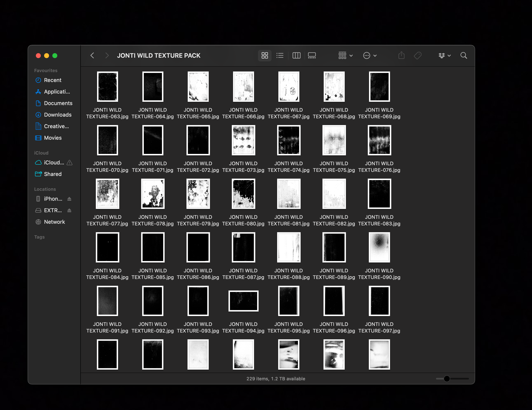The image size is (532, 410).
Task: Open the Network location
Action: (54, 222)
